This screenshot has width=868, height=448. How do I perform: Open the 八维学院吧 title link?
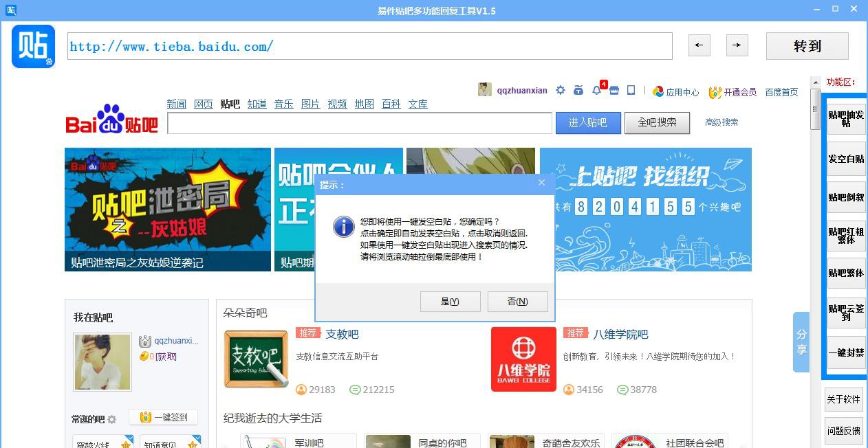pos(620,334)
